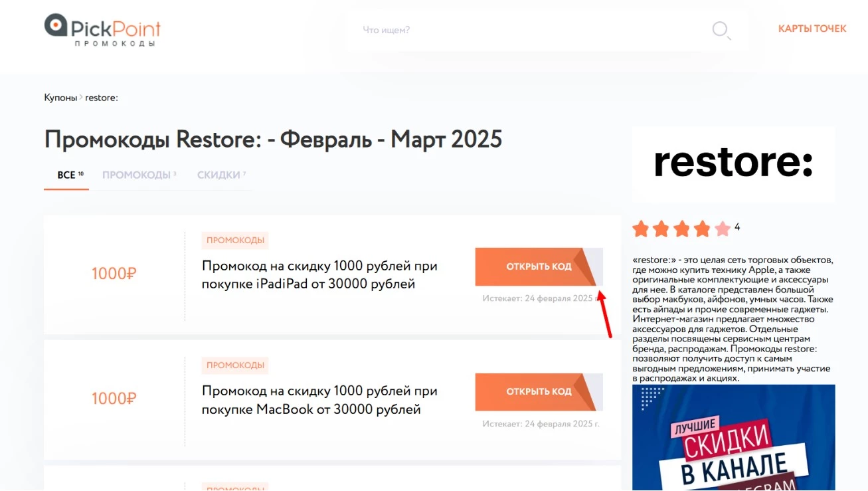
Task: Open code for the iPad promo offer
Action: [539, 266]
